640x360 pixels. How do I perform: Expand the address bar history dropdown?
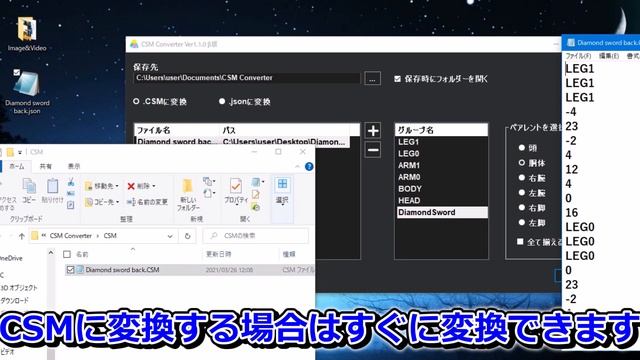[x=170, y=236]
